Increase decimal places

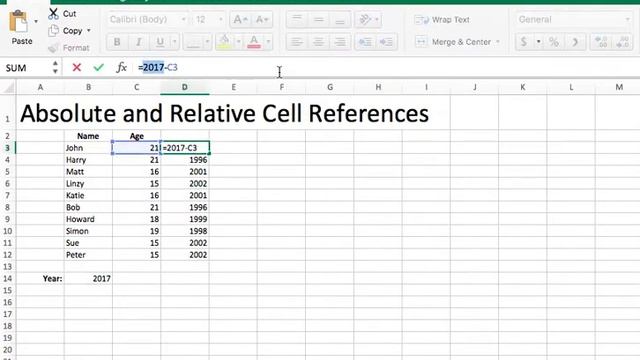point(601,42)
